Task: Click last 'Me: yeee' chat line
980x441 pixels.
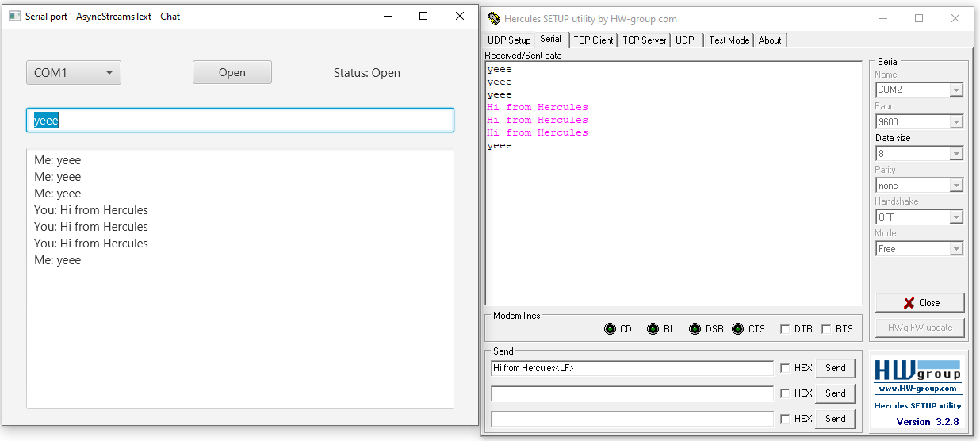Action: click(58, 260)
